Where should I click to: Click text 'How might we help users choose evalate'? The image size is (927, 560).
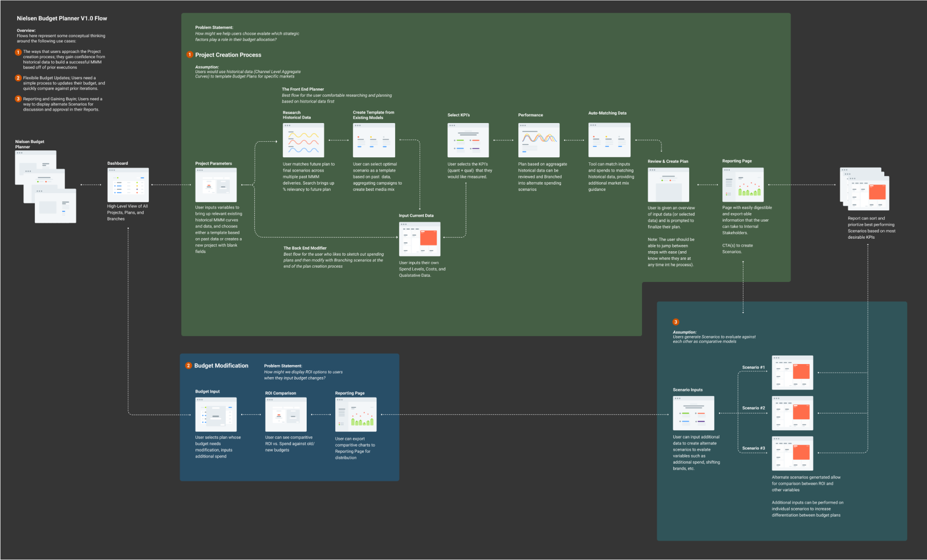[247, 36]
